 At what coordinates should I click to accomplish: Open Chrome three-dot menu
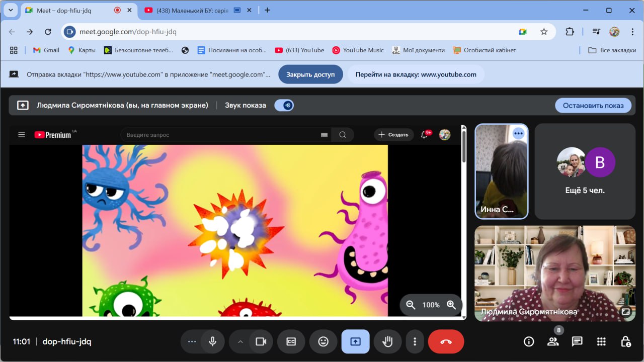point(632,32)
